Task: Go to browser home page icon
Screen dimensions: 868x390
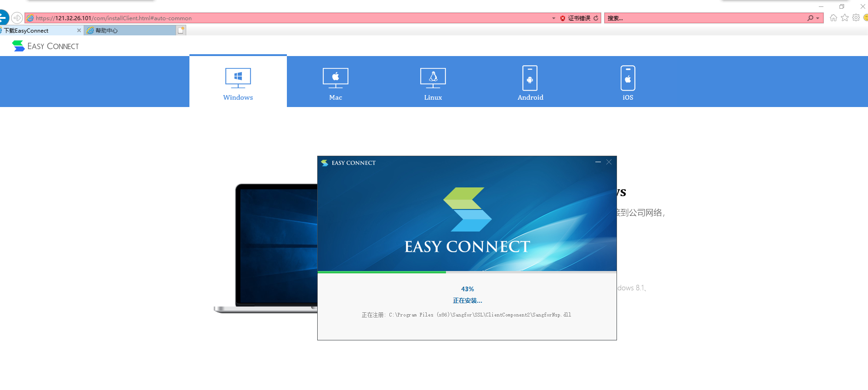Action: click(833, 18)
